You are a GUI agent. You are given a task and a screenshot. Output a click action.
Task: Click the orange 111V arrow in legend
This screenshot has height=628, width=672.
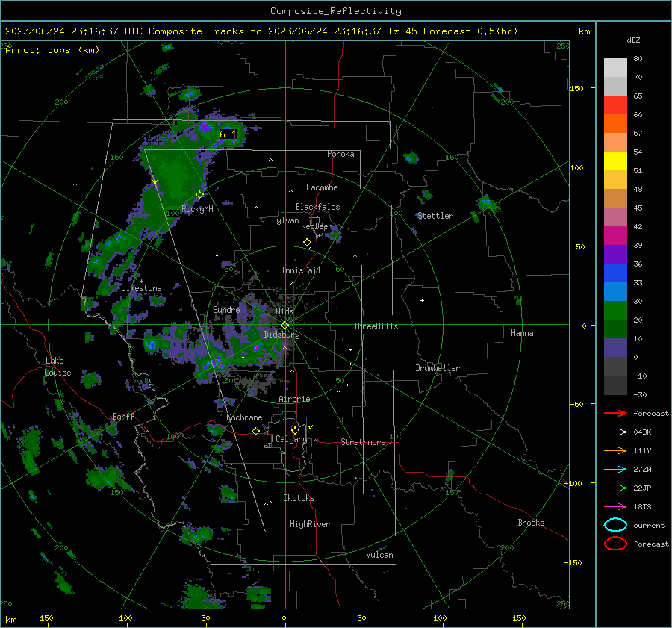coord(615,450)
